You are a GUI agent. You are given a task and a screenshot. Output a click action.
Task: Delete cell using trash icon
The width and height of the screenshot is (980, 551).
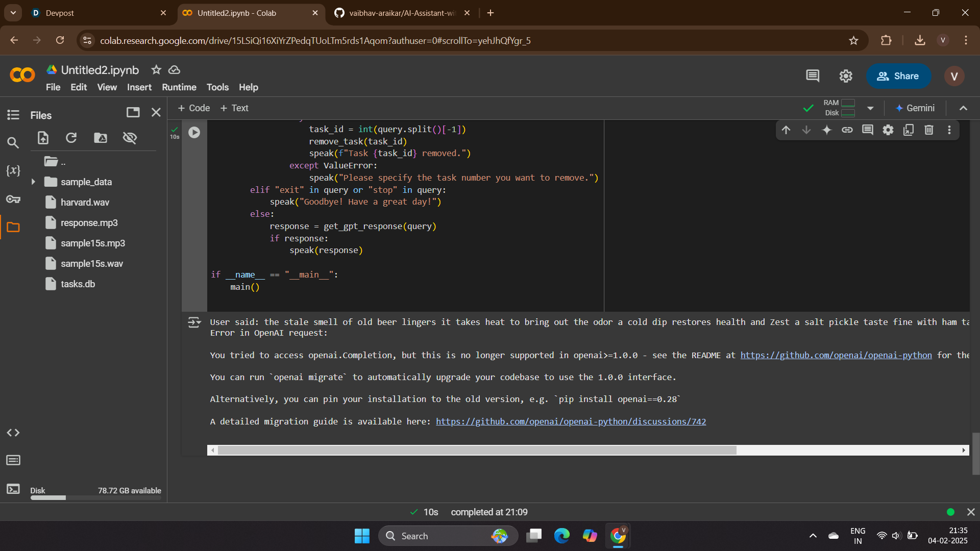click(x=929, y=130)
